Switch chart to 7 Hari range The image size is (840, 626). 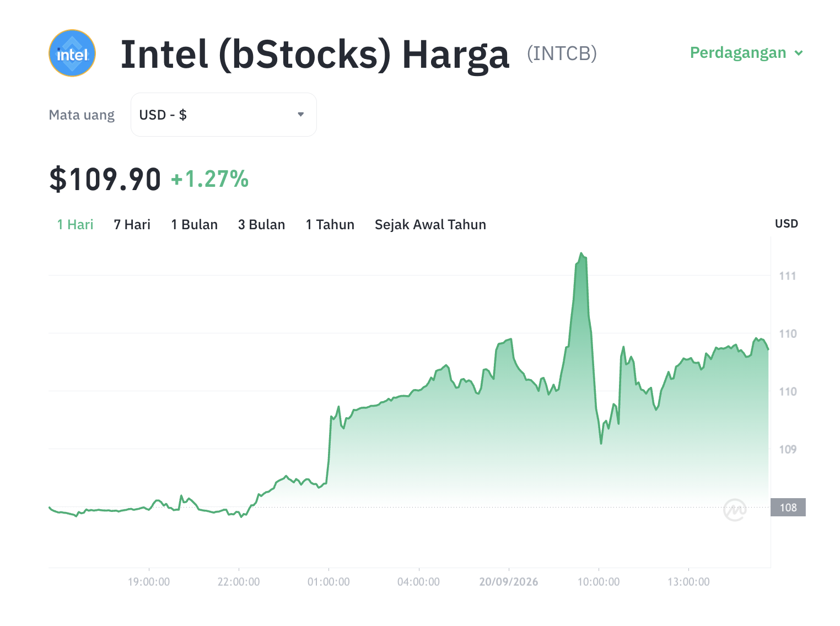tap(132, 225)
